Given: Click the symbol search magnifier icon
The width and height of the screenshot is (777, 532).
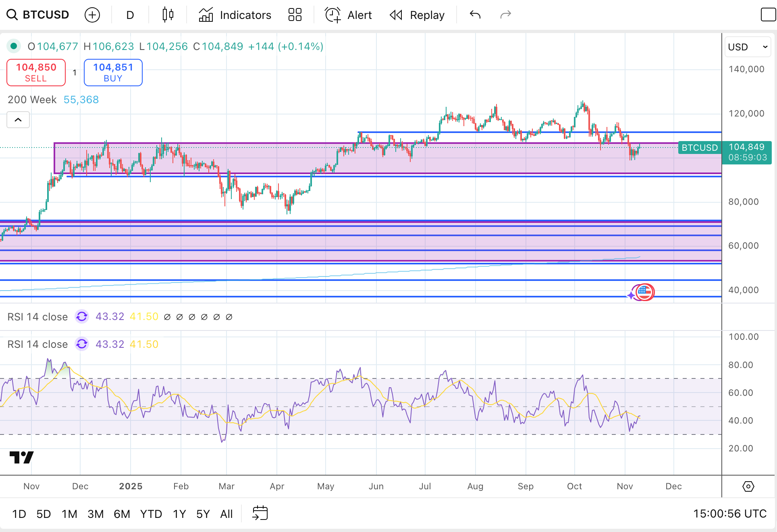Looking at the screenshot, I should (12, 15).
